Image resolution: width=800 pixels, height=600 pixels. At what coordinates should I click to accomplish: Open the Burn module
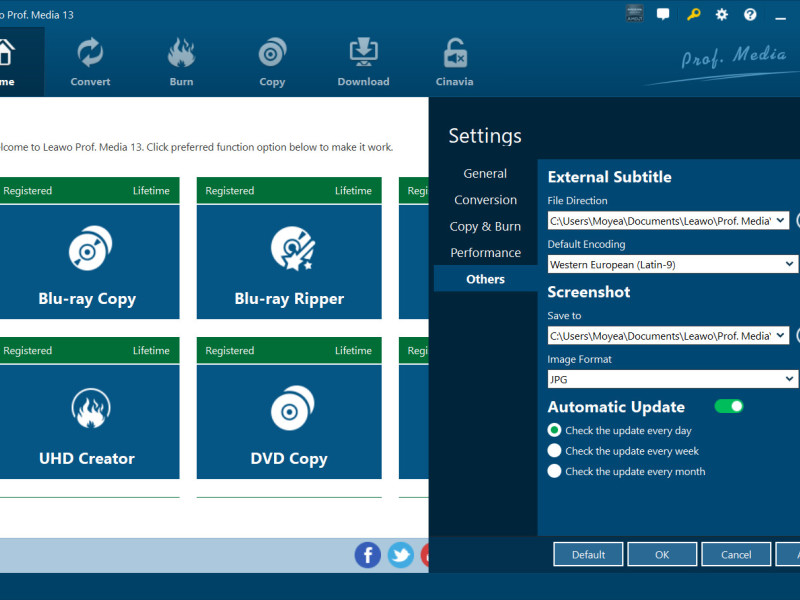tap(181, 62)
